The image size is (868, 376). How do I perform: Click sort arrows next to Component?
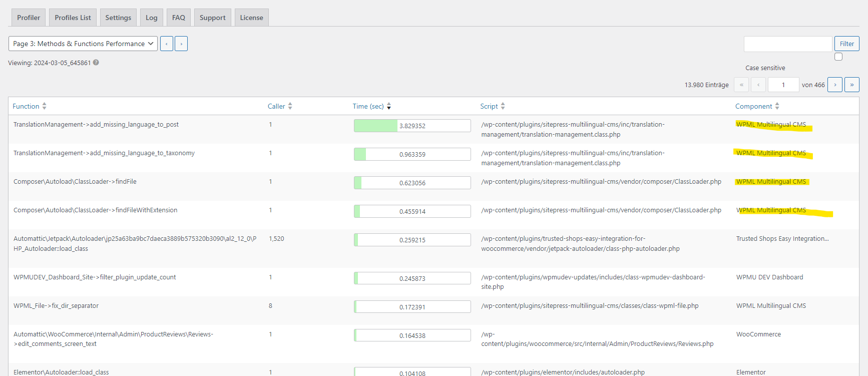click(x=777, y=106)
